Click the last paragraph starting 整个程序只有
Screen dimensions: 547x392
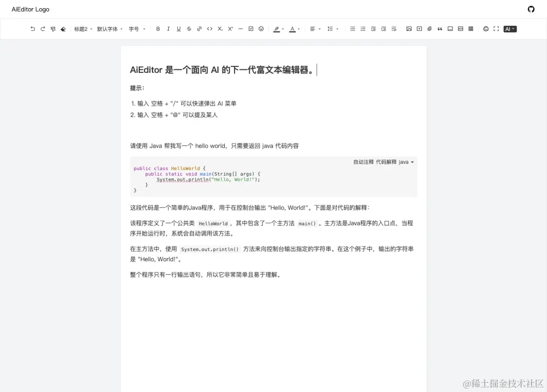coord(206,275)
